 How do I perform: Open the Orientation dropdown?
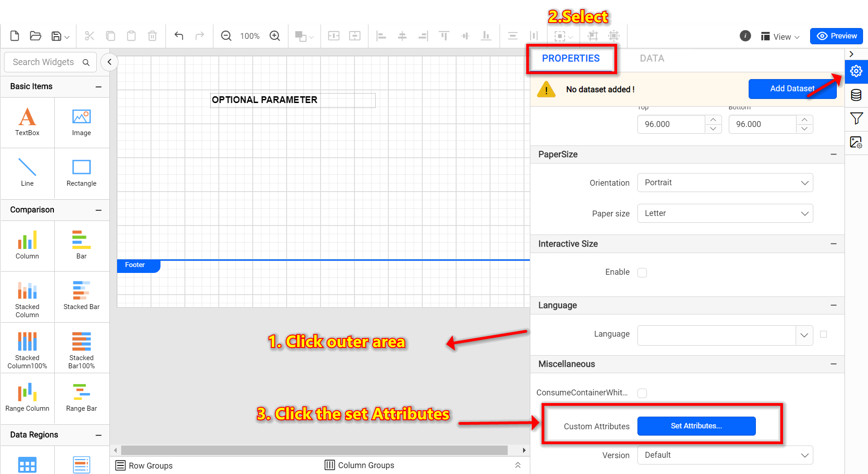click(x=725, y=183)
